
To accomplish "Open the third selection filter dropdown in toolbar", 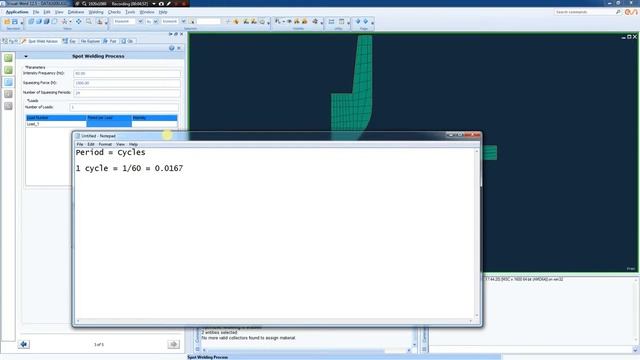I will 183,21.
